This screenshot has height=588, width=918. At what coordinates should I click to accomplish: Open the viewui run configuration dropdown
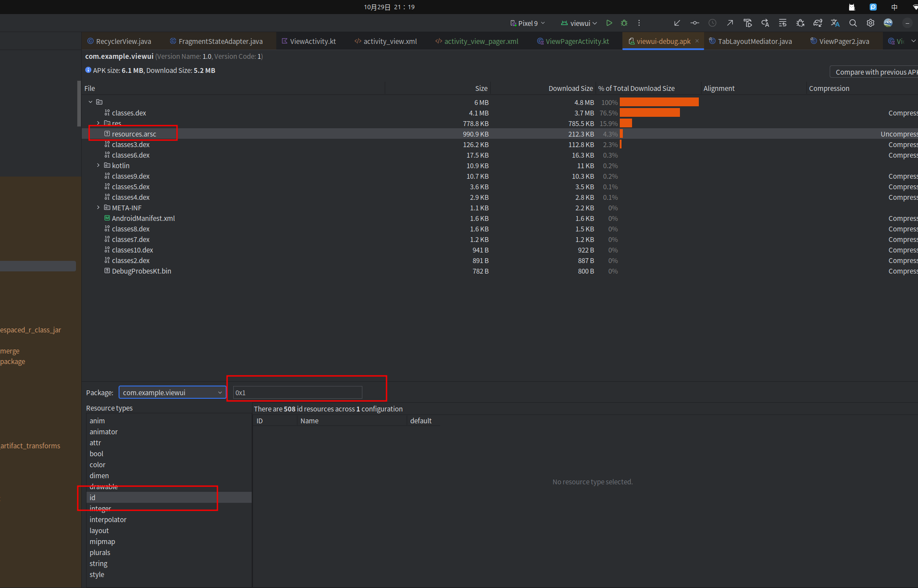(x=579, y=23)
